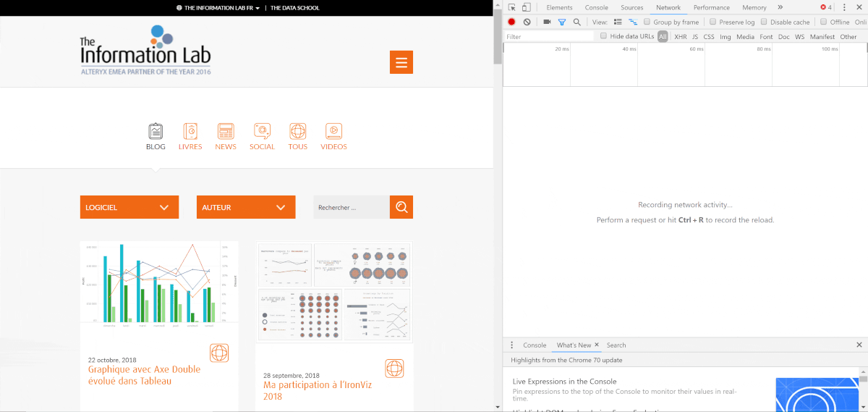Screen dimensions: 868x412
Task: Switch to the Sources tab
Action: pyautogui.click(x=632, y=7)
